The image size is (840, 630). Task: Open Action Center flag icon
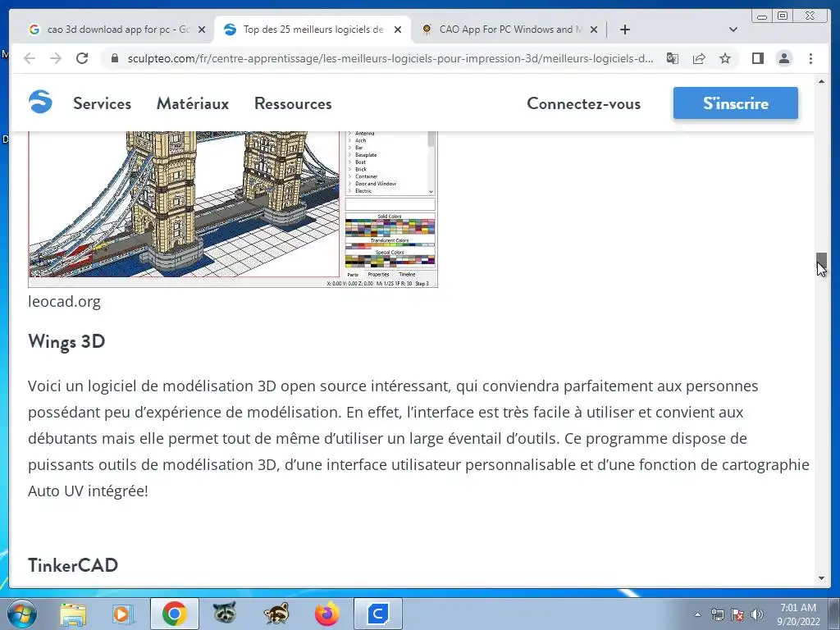737,614
